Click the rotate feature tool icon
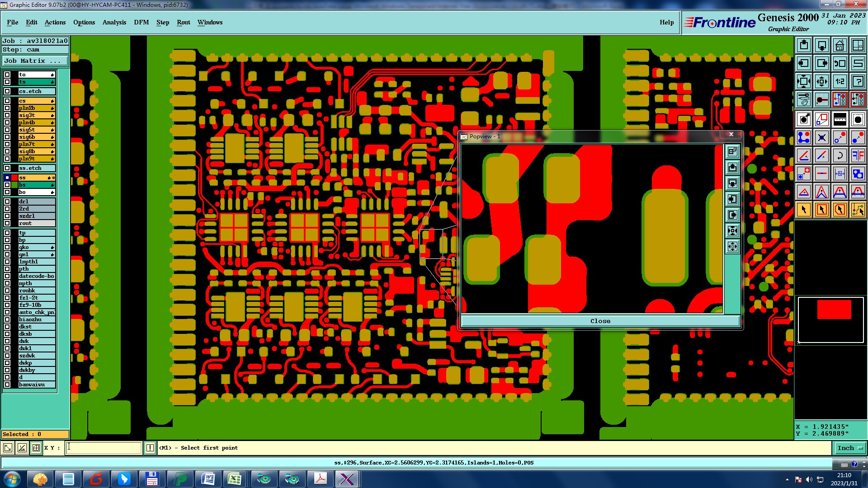The image size is (868, 488). point(840,155)
